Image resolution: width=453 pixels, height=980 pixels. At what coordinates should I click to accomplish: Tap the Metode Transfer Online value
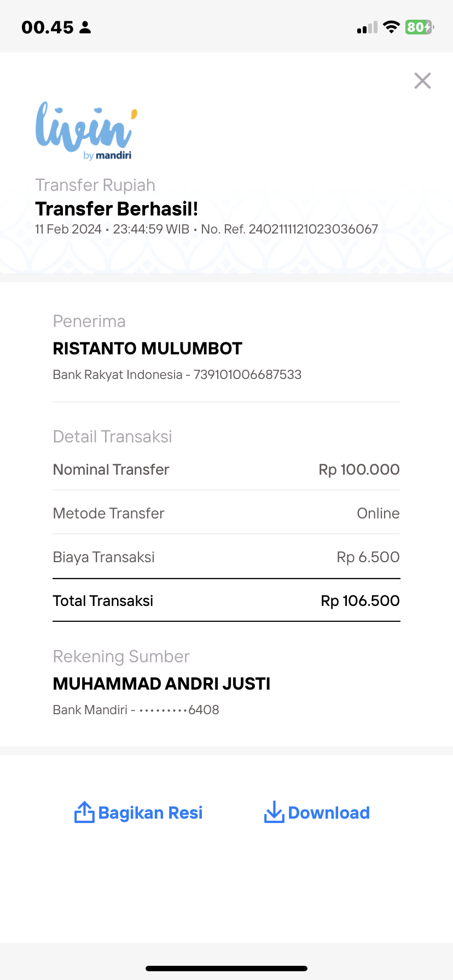pyautogui.click(x=378, y=513)
